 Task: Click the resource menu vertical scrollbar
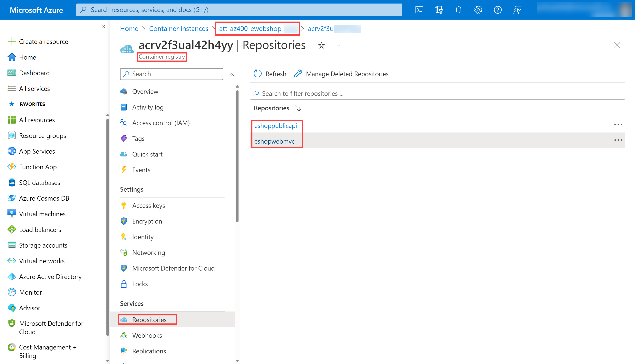[x=237, y=155]
